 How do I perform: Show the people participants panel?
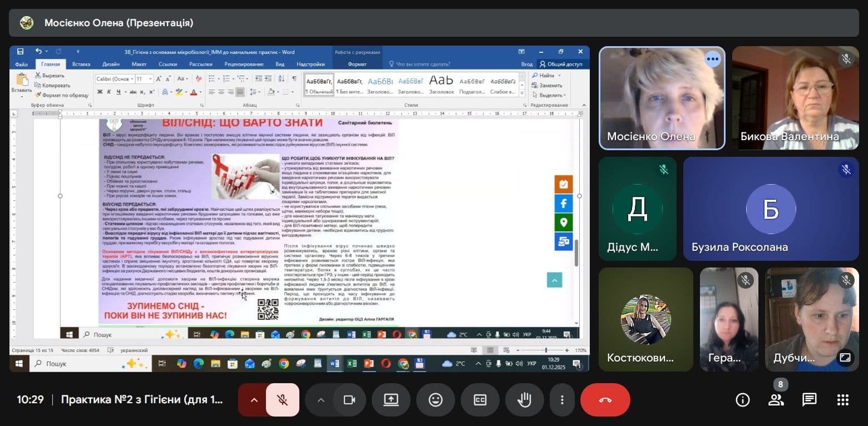click(x=776, y=399)
